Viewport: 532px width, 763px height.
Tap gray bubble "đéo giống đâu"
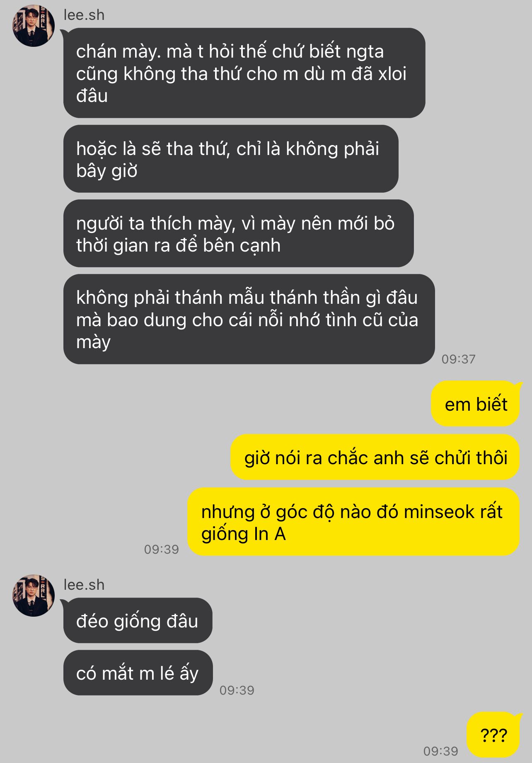[138, 620]
